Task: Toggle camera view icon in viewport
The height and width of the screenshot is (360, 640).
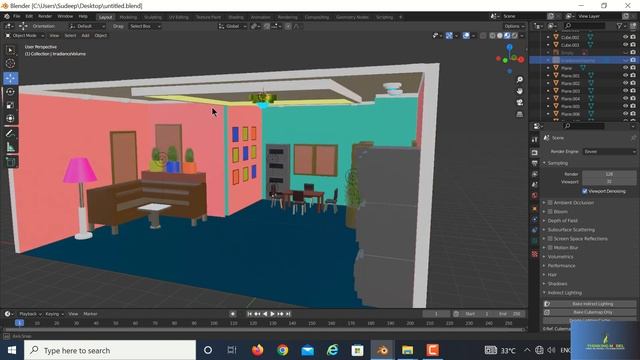Action: [x=520, y=102]
